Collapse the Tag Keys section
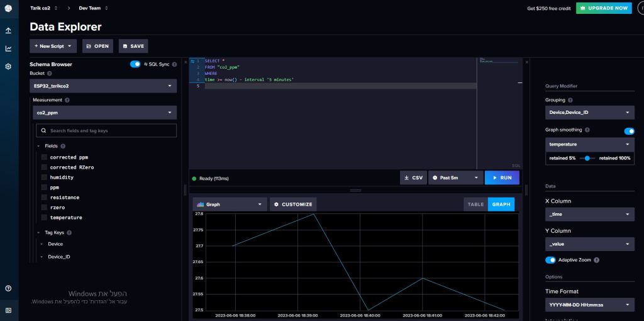This screenshot has width=644, height=321. 38,232
